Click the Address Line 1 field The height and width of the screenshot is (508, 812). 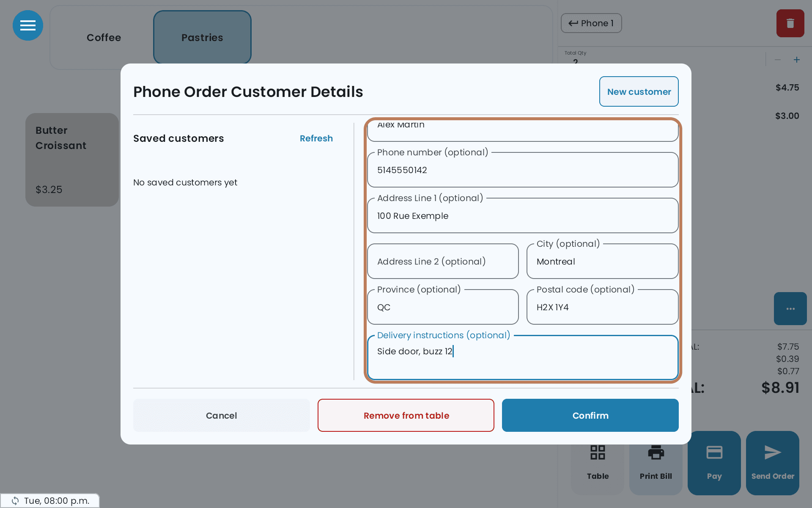(x=523, y=215)
